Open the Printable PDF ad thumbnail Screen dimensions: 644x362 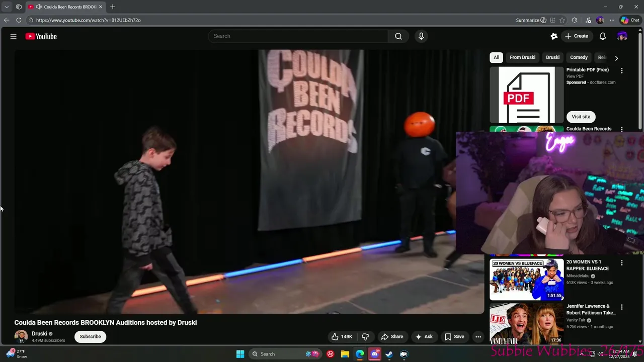pos(527,95)
